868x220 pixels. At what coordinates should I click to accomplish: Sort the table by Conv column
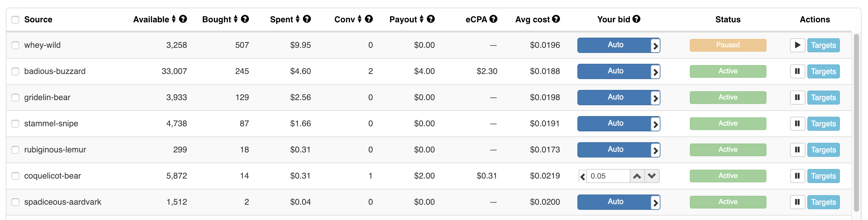coord(360,19)
